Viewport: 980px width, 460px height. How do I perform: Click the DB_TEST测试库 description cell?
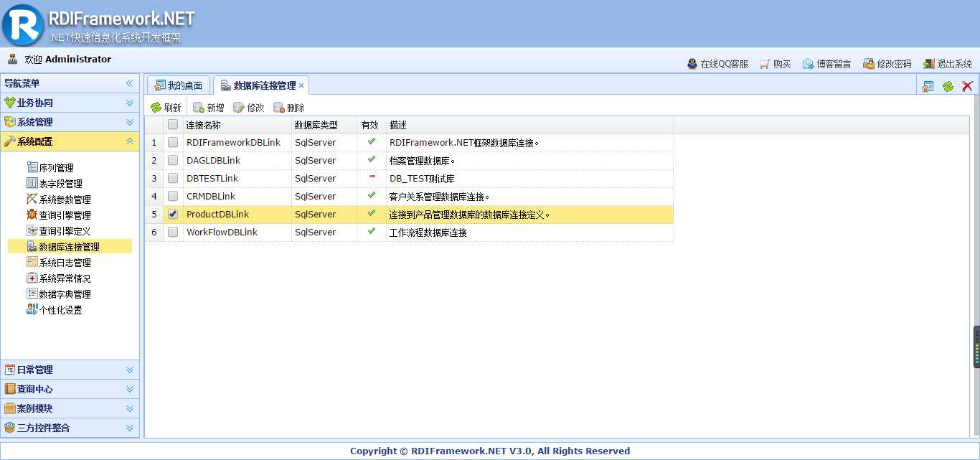click(529, 179)
